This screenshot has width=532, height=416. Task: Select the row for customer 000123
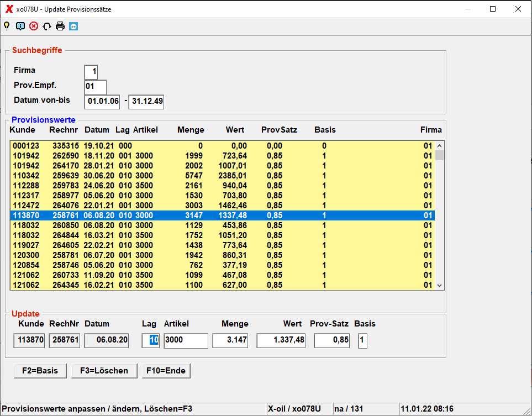click(223, 146)
